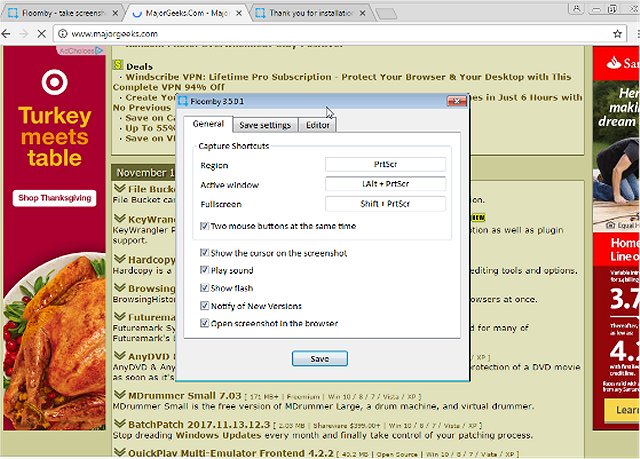The image size is (640, 459).
Task: Open the Chrome user profile button
Action: (x=576, y=9)
